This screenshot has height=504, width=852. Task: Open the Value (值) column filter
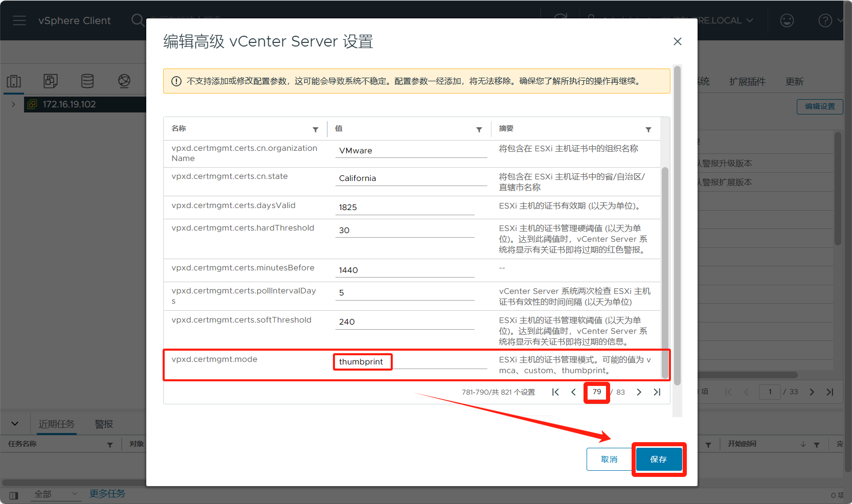479,129
